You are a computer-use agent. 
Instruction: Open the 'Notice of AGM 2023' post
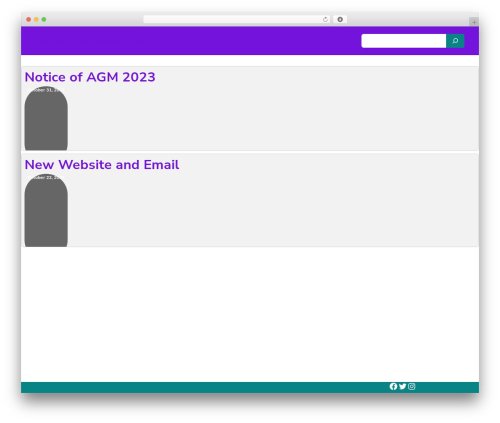[x=90, y=77]
